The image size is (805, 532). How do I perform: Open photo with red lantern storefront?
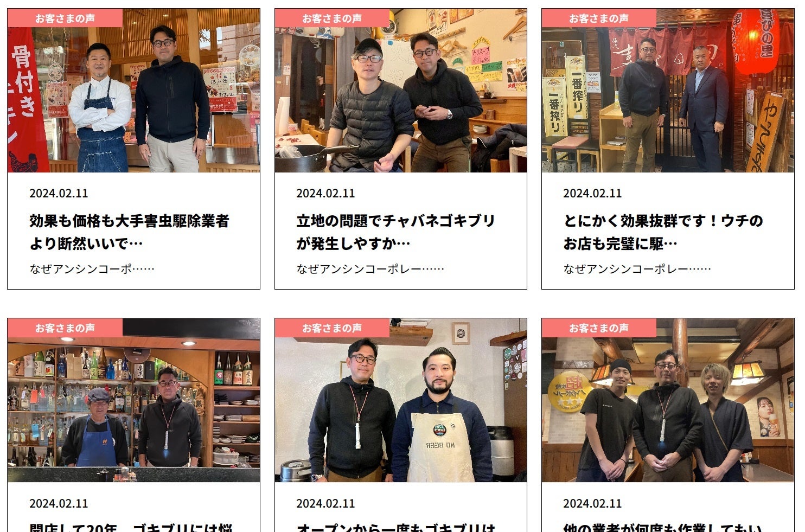coord(668,90)
